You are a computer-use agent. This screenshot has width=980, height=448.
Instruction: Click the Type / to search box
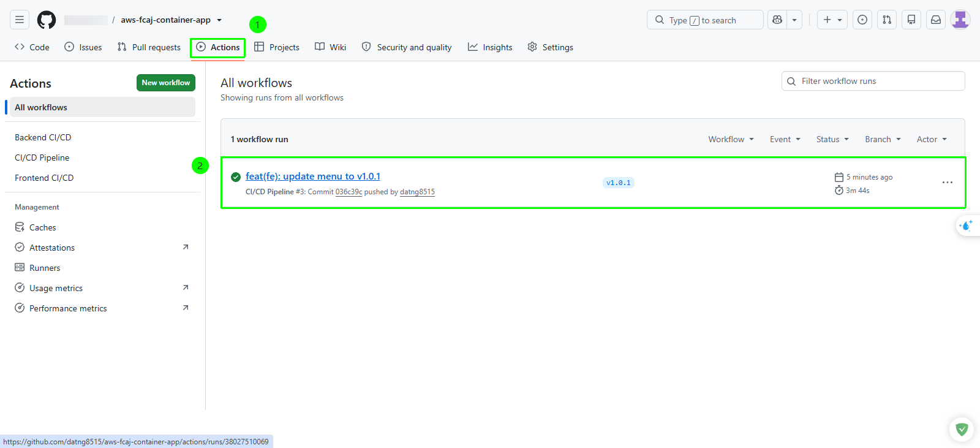705,20
